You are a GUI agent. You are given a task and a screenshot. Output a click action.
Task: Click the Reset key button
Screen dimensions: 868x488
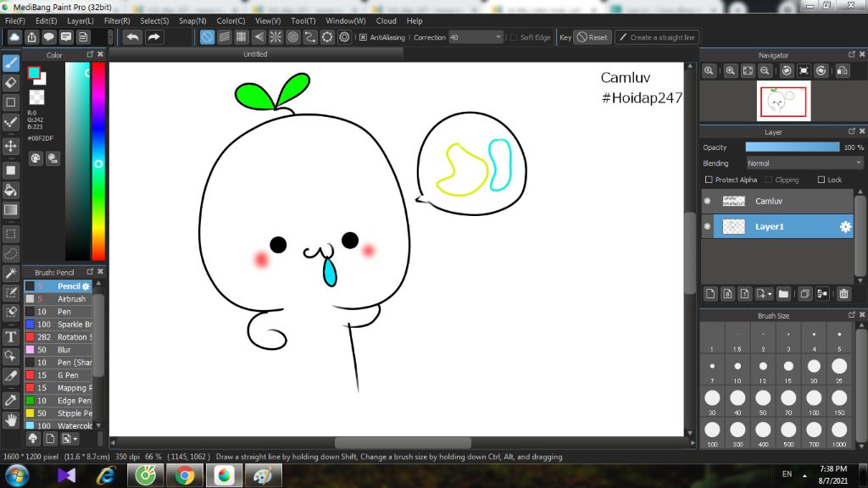(x=593, y=37)
